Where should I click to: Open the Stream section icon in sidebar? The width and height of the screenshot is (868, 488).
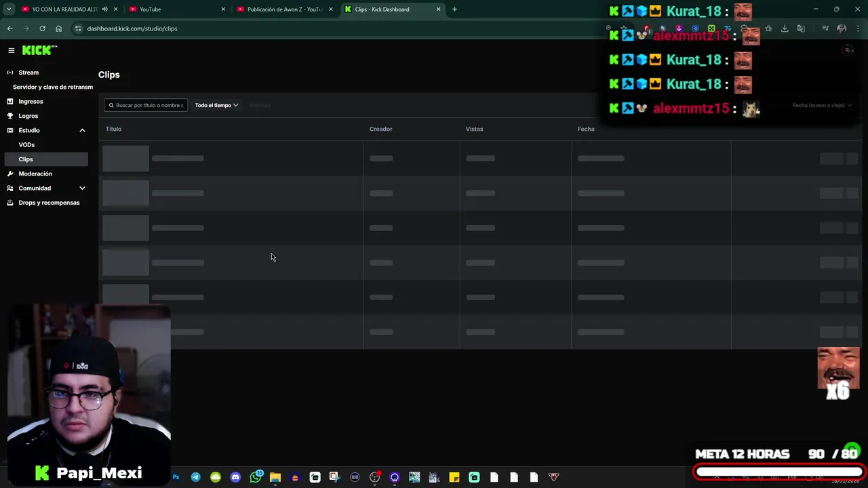[10, 73]
